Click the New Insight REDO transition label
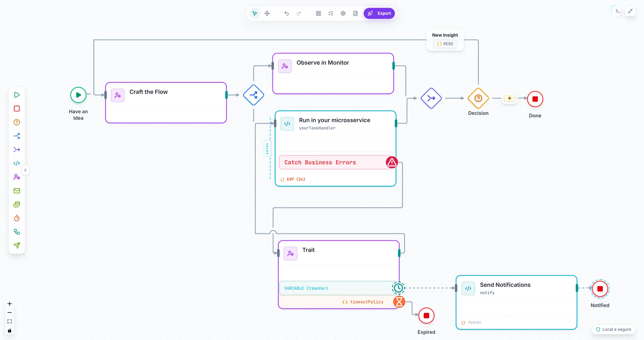Viewport: 644px width, 340px height. tap(445, 40)
